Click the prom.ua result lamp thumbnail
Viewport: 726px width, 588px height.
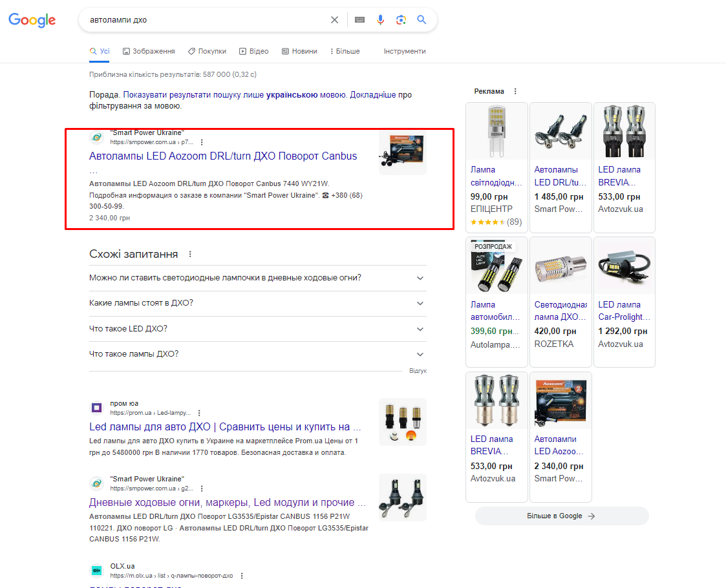[402, 422]
